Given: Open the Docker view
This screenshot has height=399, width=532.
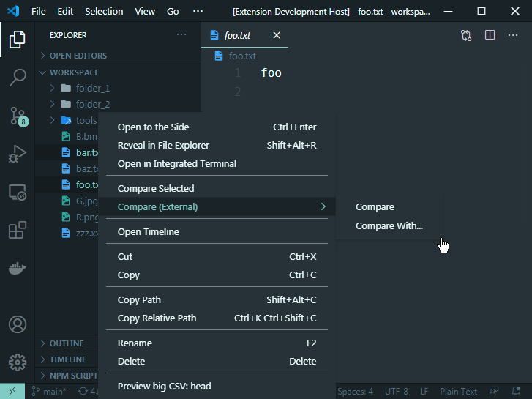Looking at the screenshot, I should [18, 269].
